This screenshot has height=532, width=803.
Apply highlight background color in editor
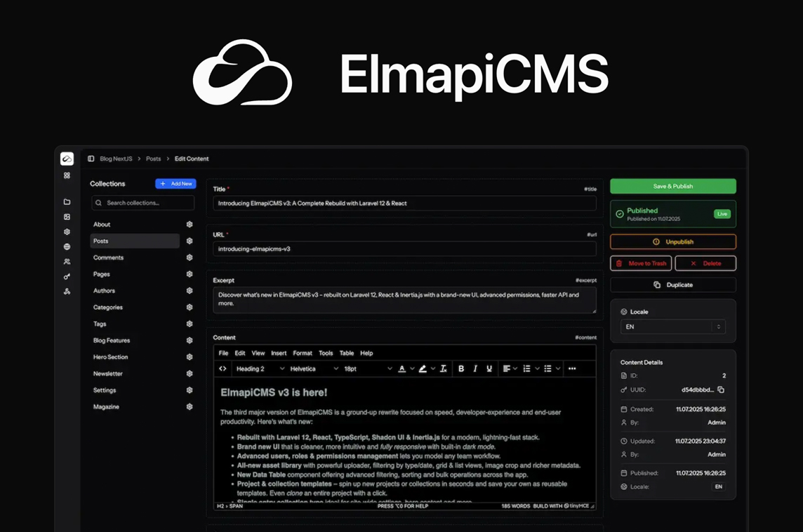pos(423,368)
